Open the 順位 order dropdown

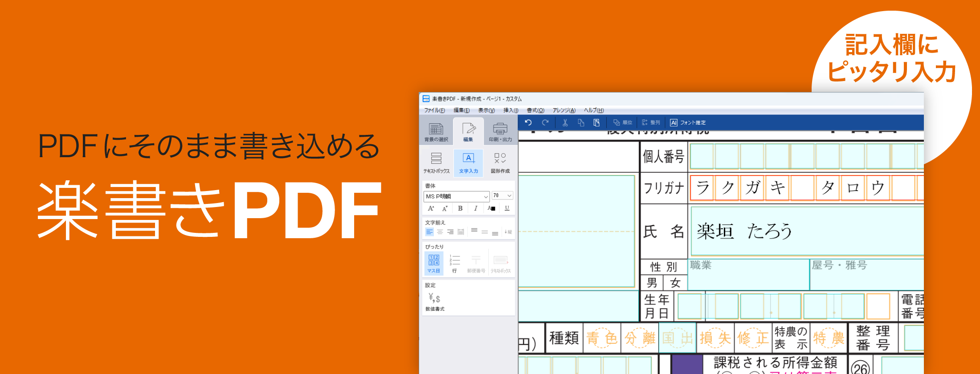click(x=623, y=122)
